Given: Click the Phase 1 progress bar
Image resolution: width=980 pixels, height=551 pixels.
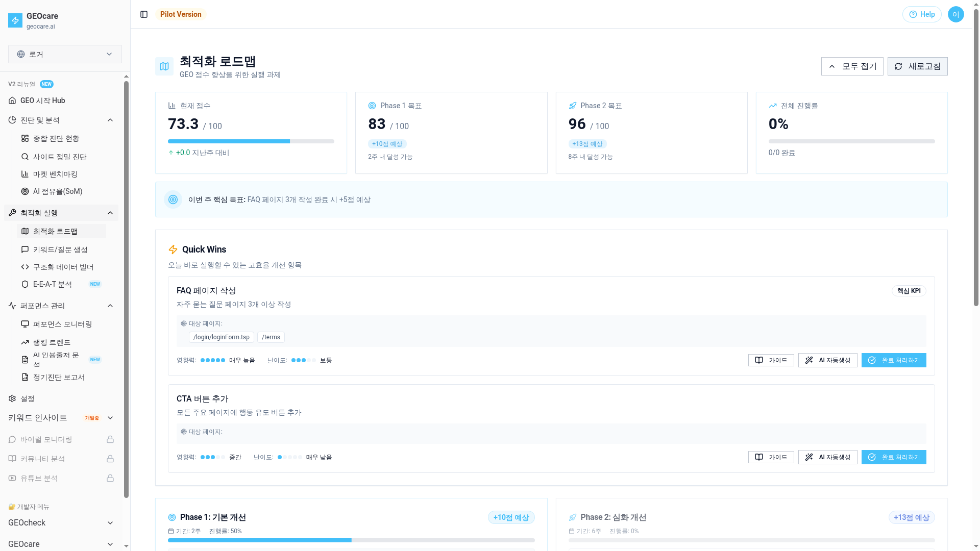Looking at the screenshot, I should [x=351, y=540].
